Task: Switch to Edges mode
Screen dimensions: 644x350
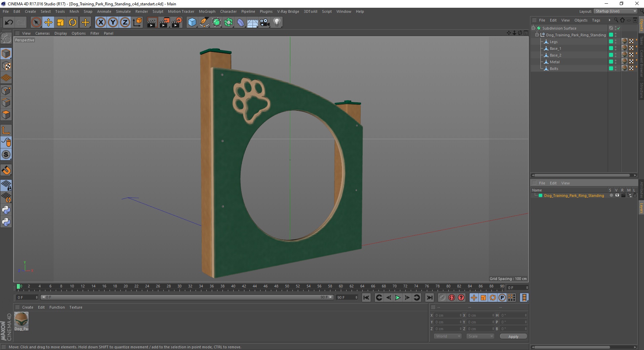Action: click(x=6, y=103)
